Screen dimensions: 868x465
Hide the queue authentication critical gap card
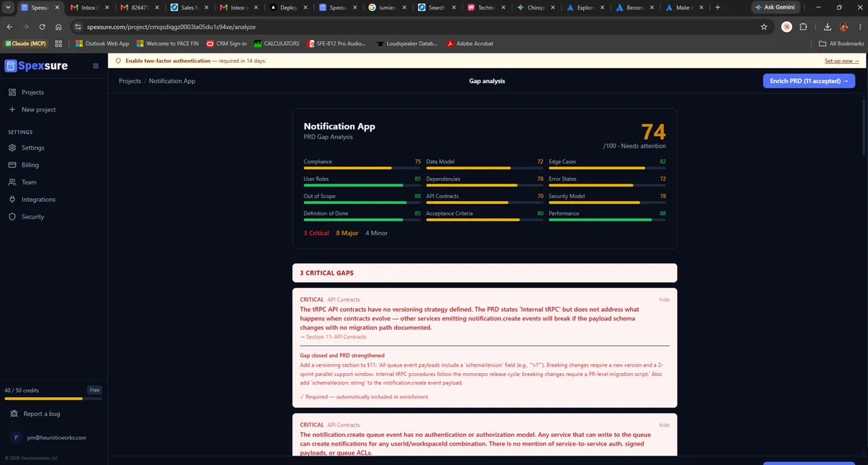click(x=664, y=425)
